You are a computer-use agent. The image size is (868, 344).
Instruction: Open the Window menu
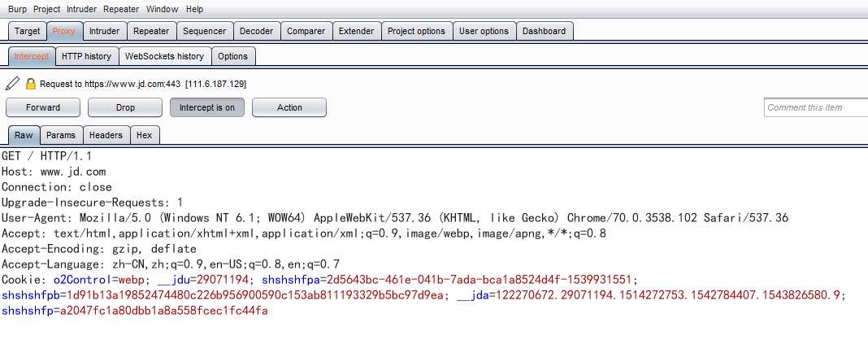pyautogui.click(x=163, y=9)
